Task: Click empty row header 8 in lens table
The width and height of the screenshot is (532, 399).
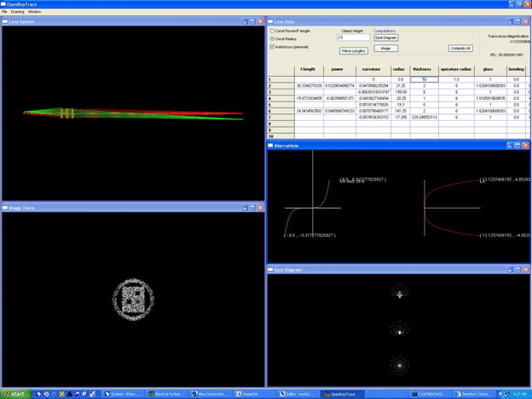Action: click(281, 124)
